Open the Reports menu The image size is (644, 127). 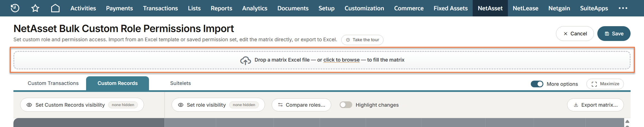pyautogui.click(x=221, y=8)
